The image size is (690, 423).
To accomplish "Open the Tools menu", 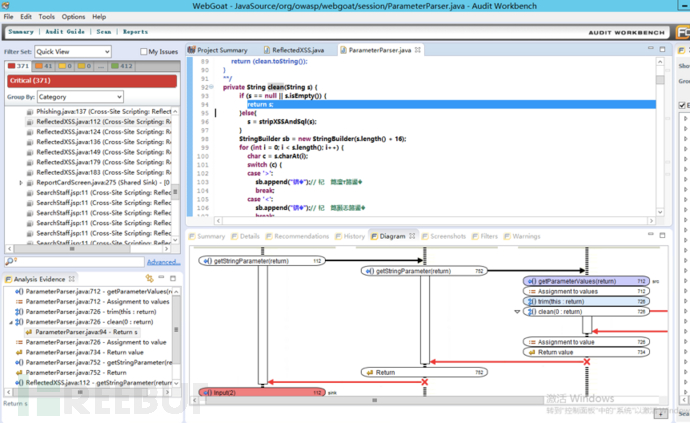I will (46, 17).
